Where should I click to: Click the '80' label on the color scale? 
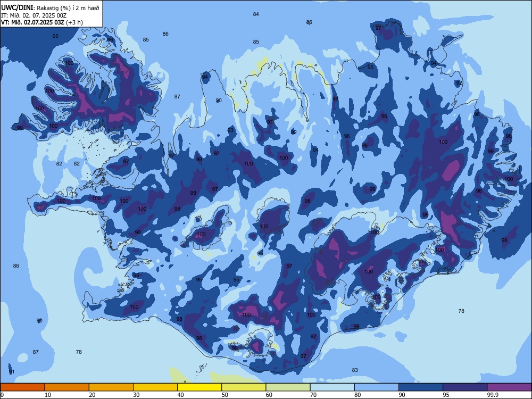(x=358, y=395)
